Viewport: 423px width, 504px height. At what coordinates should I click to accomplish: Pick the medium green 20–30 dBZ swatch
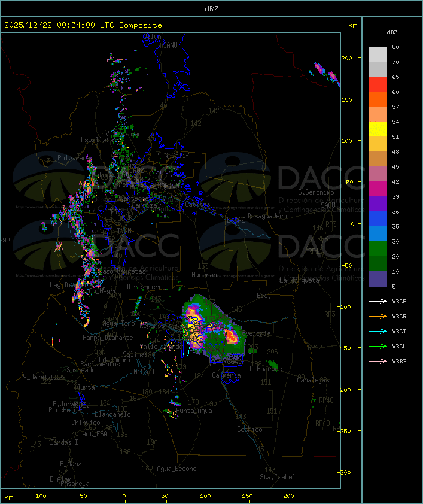pyautogui.click(x=378, y=248)
